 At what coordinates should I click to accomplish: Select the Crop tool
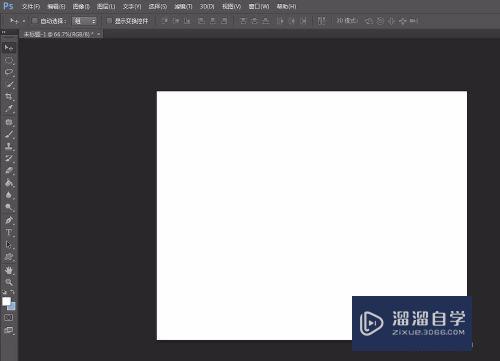[9, 97]
